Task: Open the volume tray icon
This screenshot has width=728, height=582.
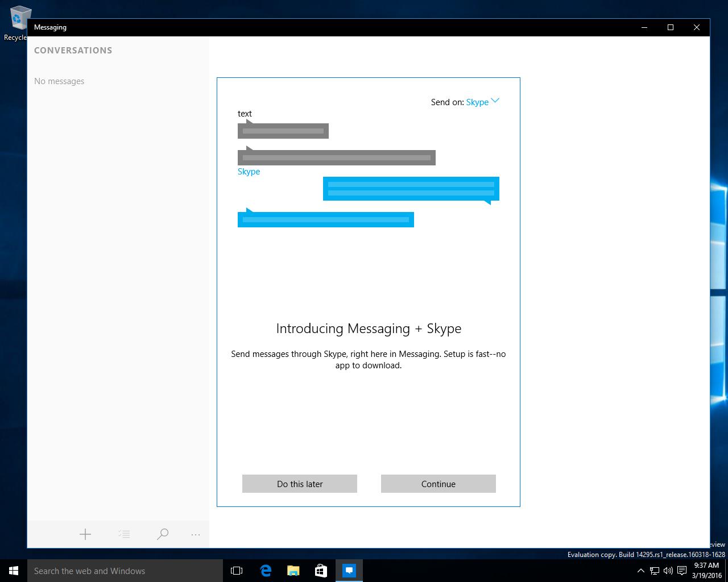Action: (x=668, y=571)
